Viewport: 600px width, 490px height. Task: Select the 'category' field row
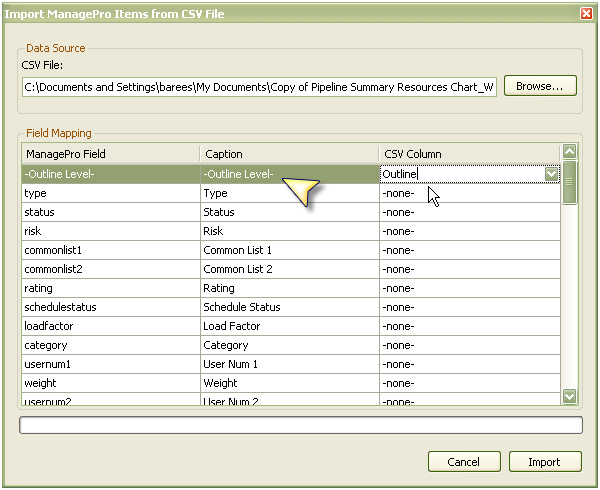coord(111,345)
